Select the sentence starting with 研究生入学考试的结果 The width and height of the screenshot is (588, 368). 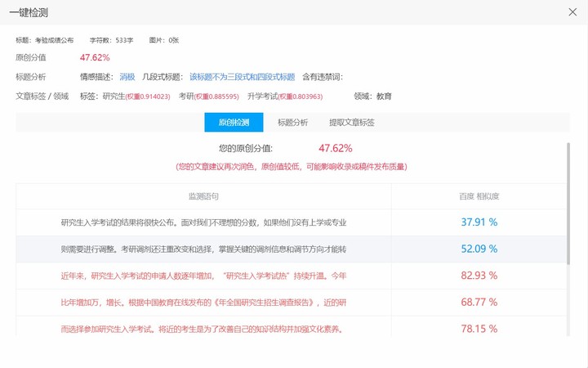203,222
